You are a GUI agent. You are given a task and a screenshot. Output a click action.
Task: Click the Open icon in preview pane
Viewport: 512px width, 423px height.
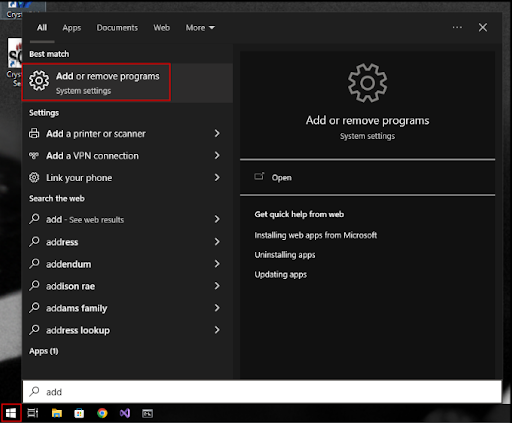point(259,176)
